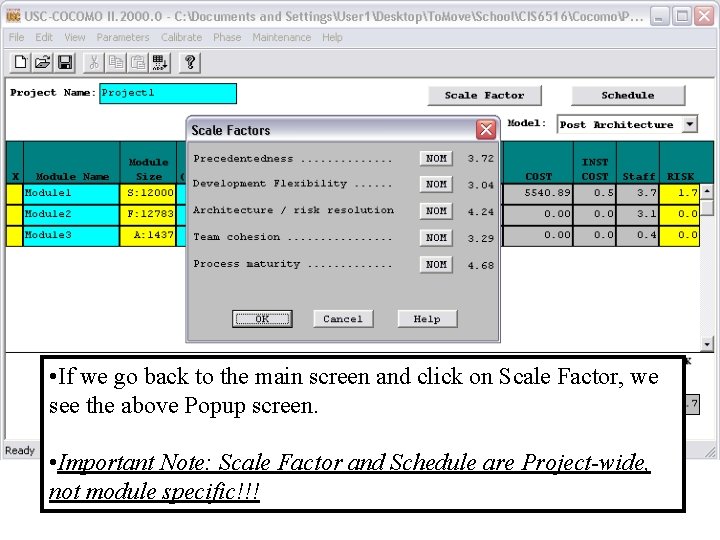Open the File menu
This screenshot has height=540, width=720.
[16, 37]
